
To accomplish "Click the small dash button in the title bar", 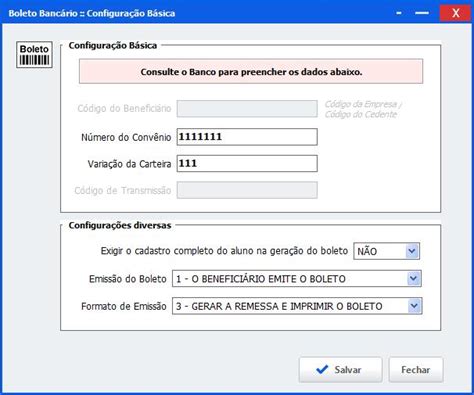I will tap(399, 13).
